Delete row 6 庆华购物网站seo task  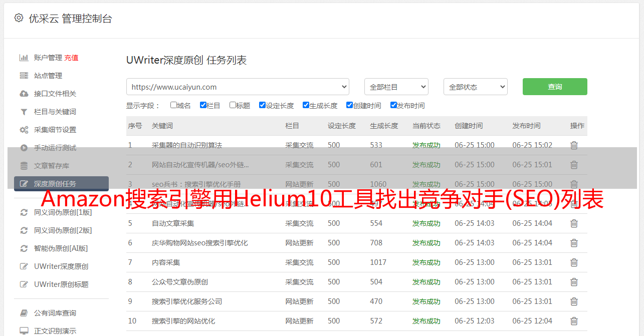coord(574,243)
